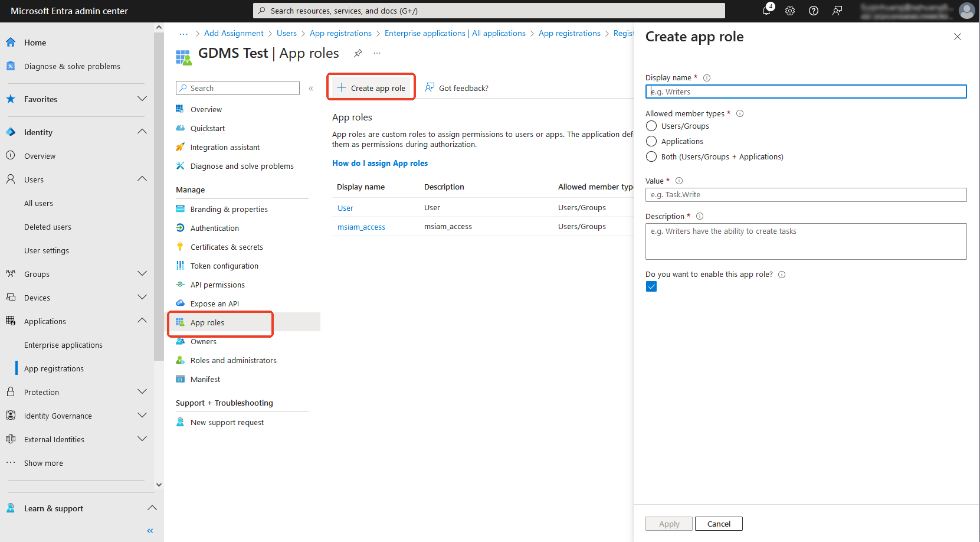Click the Display name input field
The width and height of the screenshot is (980, 542).
point(806,92)
